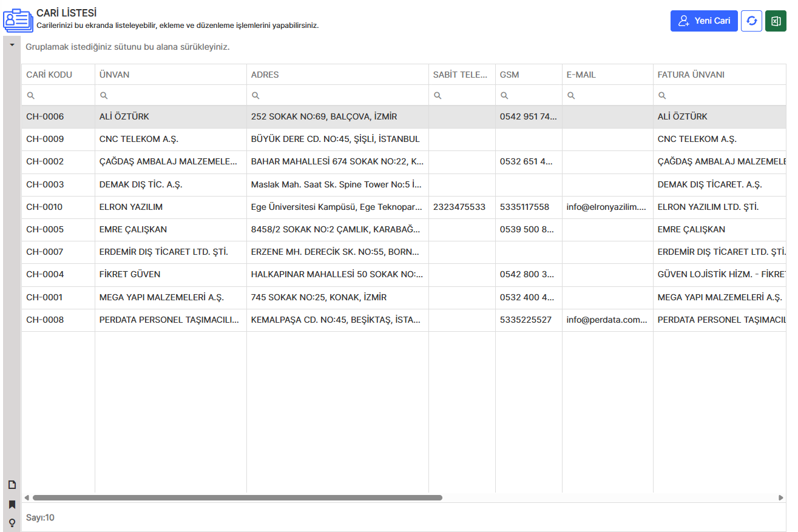The image size is (798, 532).
Task: Click the lightbulb icon in left sidebar
Action: [x=12, y=523]
